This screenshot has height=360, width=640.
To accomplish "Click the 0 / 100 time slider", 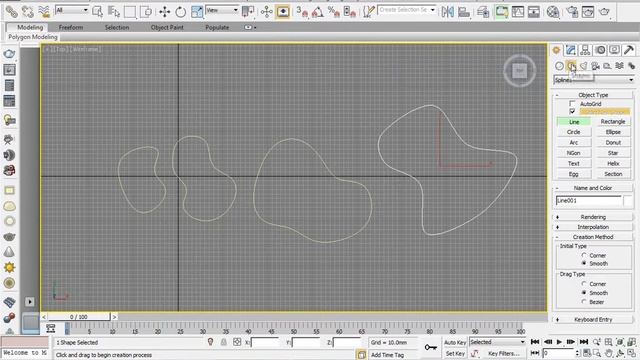I will (79, 317).
